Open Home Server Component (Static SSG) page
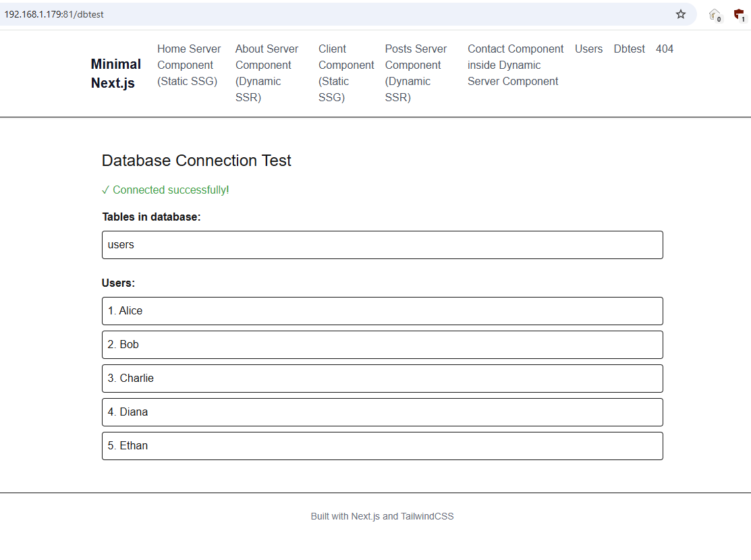Image resolution: width=751 pixels, height=560 pixels. [x=189, y=65]
